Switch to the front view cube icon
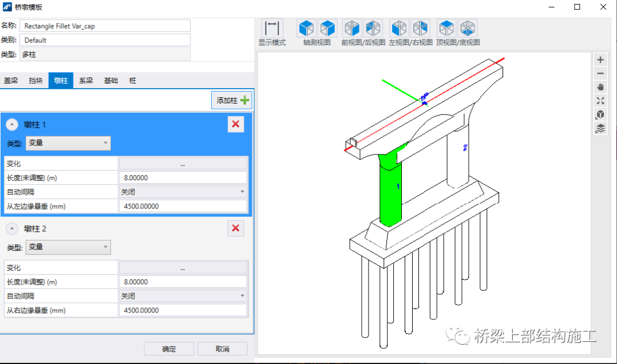The width and height of the screenshot is (617, 364). 352,29
